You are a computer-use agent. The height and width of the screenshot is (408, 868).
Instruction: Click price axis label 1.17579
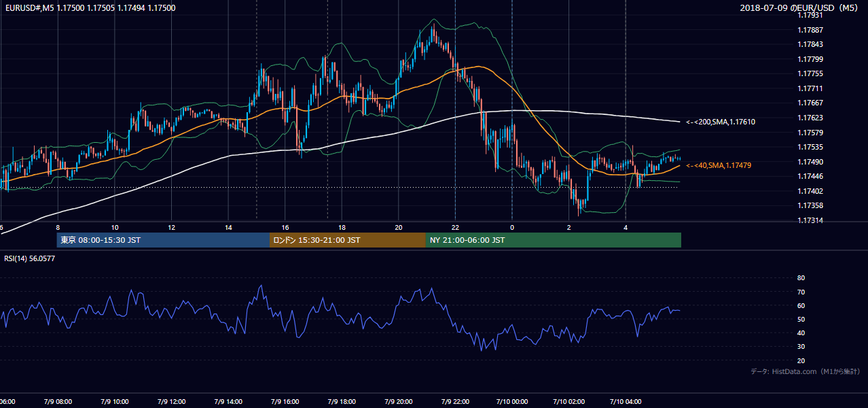[x=811, y=133]
